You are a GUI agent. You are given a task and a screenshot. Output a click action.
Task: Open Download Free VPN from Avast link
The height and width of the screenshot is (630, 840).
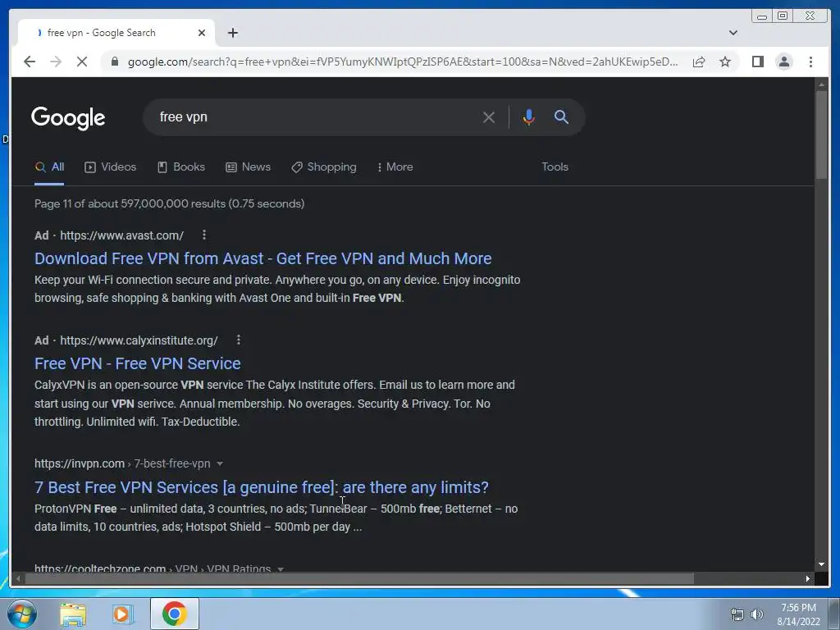(x=263, y=258)
